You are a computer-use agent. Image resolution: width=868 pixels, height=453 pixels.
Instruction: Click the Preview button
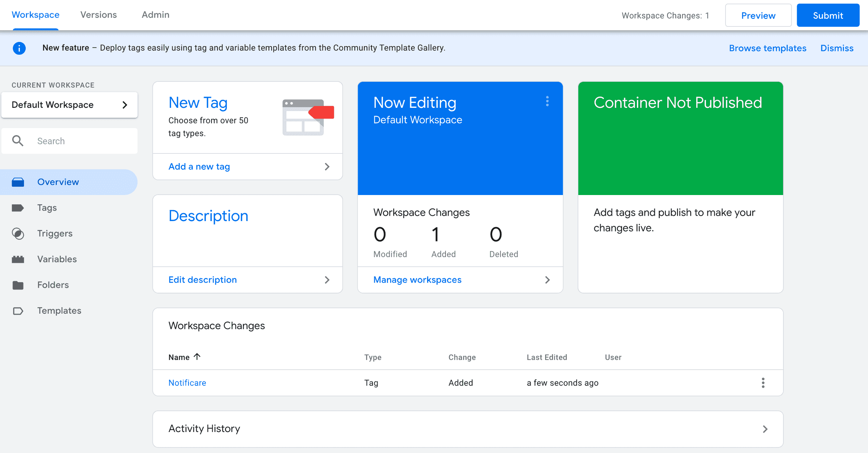pyautogui.click(x=758, y=15)
